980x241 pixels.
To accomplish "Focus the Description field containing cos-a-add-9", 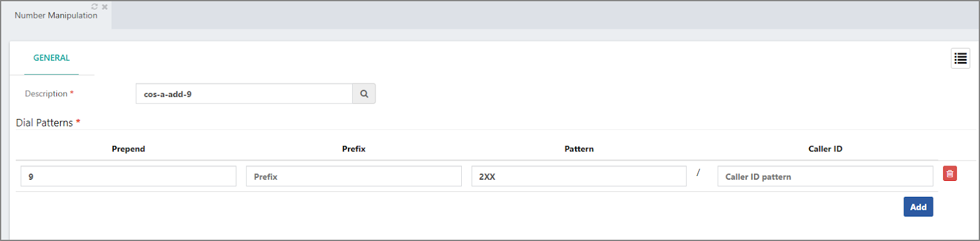I will (x=244, y=94).
